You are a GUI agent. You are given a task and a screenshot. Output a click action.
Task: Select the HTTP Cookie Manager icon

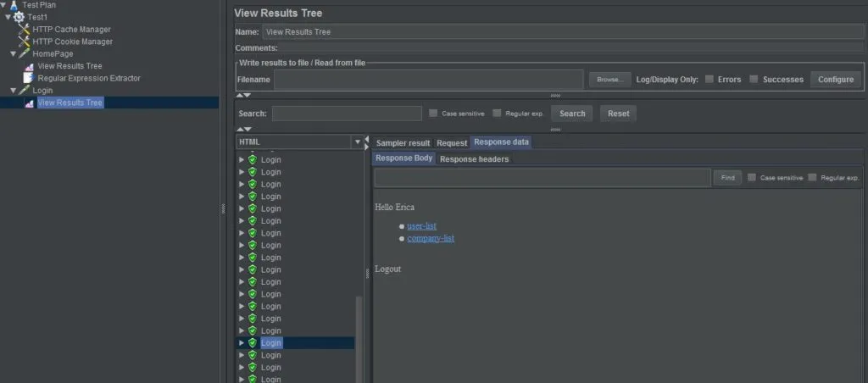pos(25,42)
